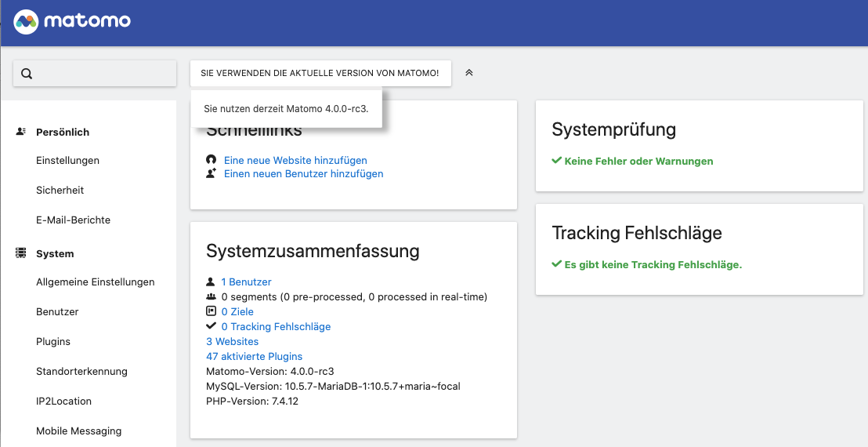Viewport: 868px width, 447px height.
Task: Click the System section server icon
Action: click(21, 253)
